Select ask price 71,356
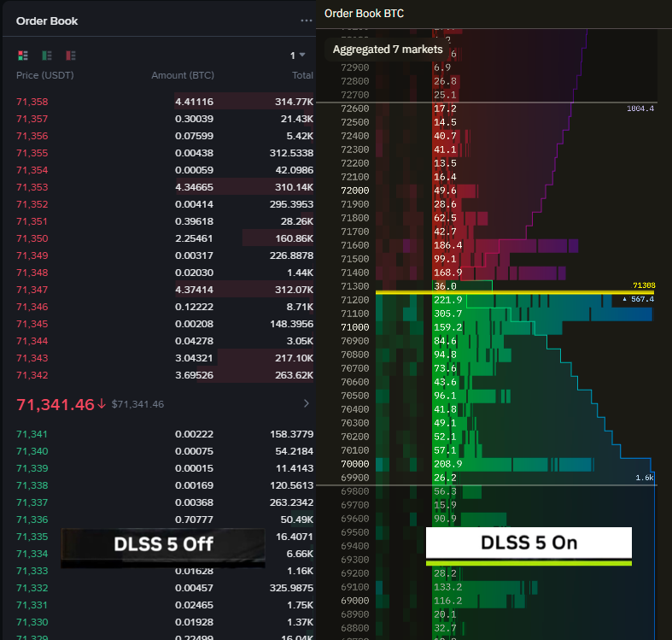 [x=32, y=136]
